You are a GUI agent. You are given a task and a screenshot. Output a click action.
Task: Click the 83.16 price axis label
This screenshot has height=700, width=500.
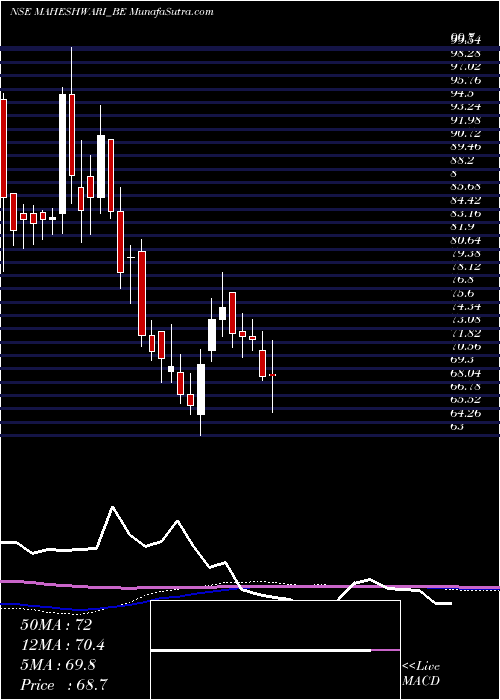pos(466,213)
